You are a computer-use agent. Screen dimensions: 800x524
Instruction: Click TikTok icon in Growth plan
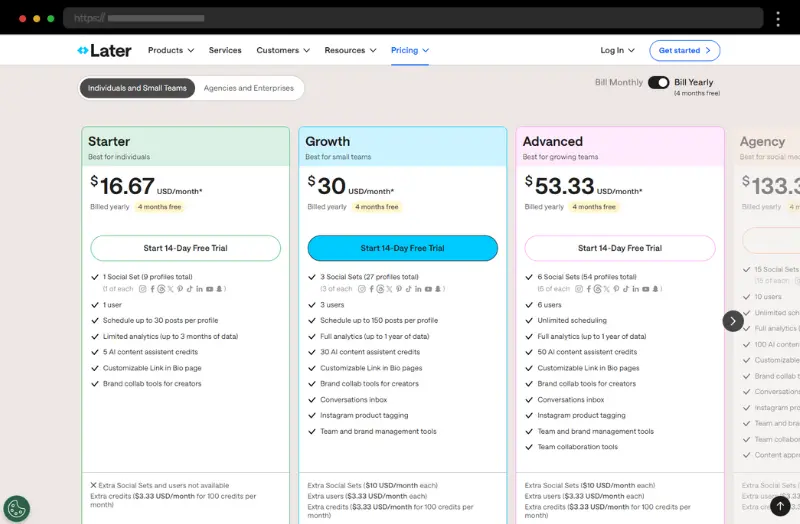tap(409, 289)
